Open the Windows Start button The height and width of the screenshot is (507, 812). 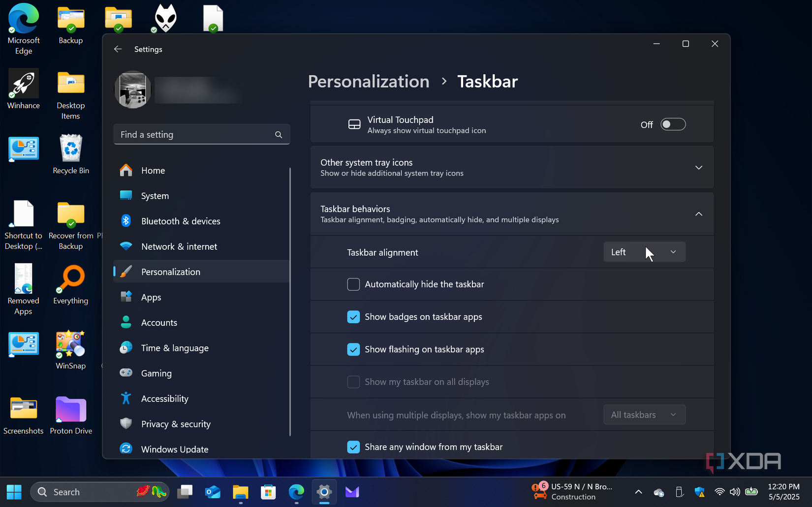click(14, 492)
